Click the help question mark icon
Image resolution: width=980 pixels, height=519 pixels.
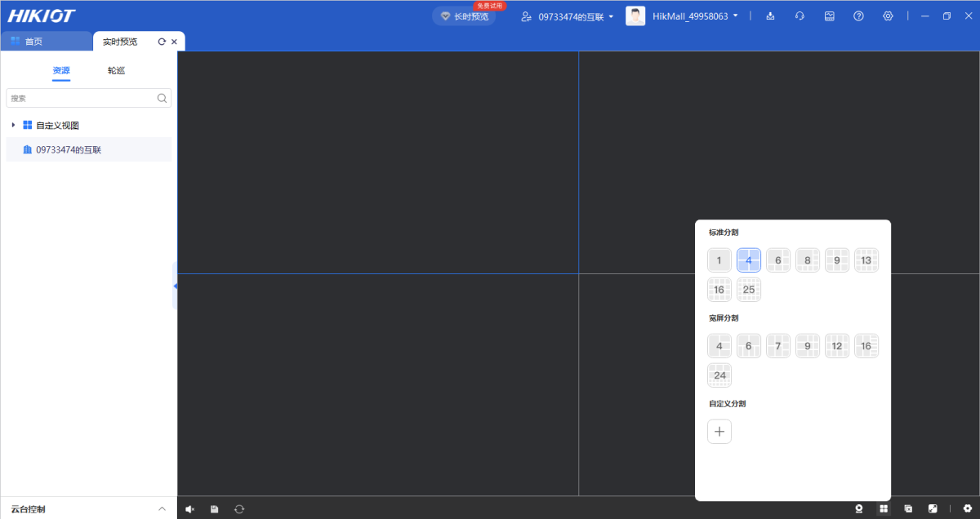[858, 16]
